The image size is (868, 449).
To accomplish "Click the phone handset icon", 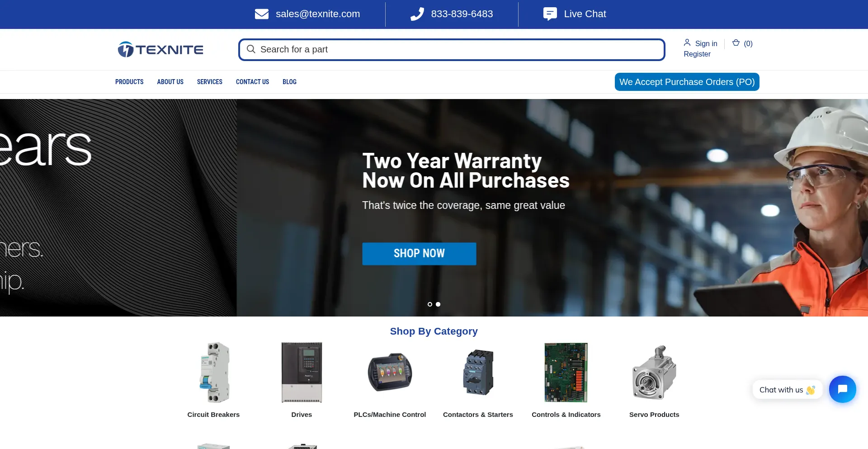I will (417, 14).
